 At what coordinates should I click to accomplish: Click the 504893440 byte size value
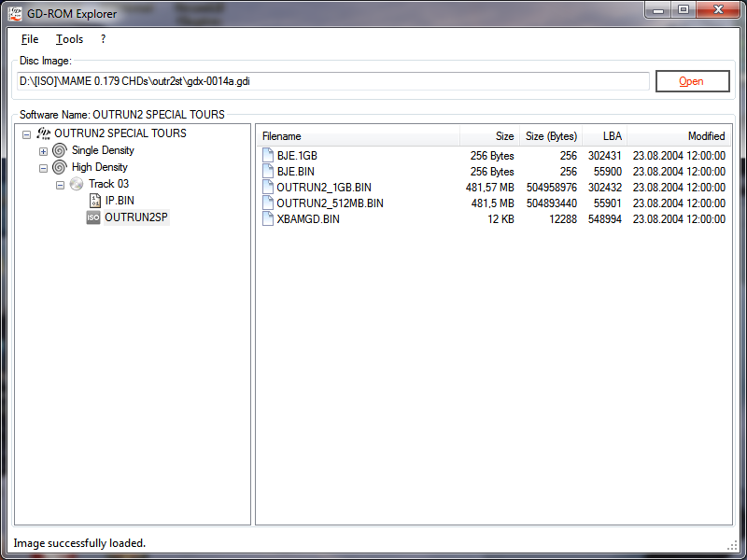click(552, 203)
